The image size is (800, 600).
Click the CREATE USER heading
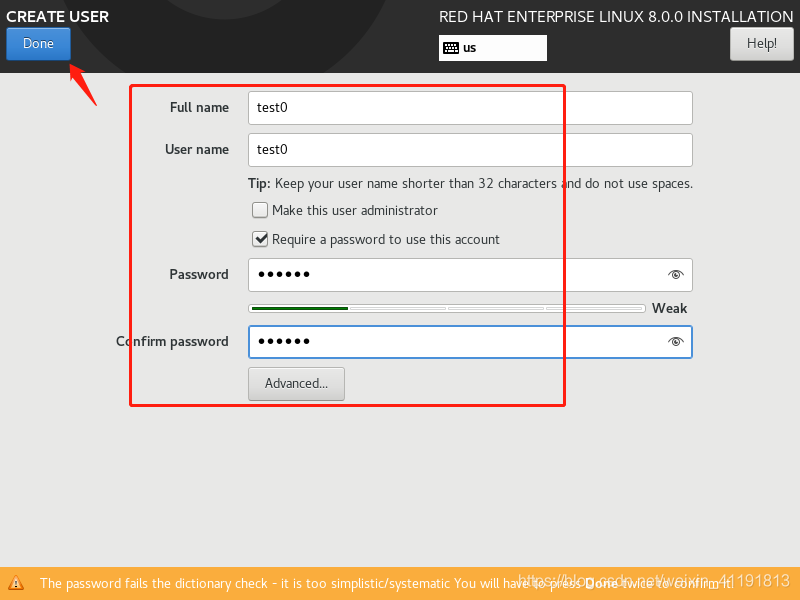(x=58, y=17)
